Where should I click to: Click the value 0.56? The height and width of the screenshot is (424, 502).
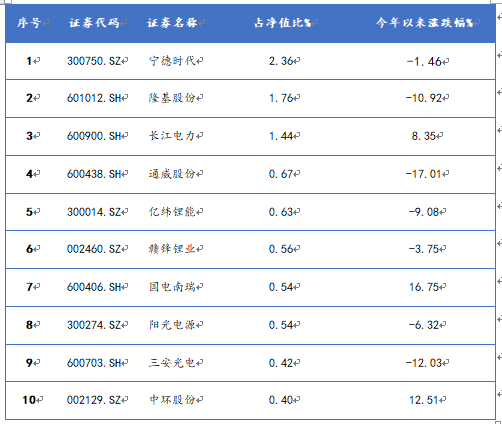[281, 249]
